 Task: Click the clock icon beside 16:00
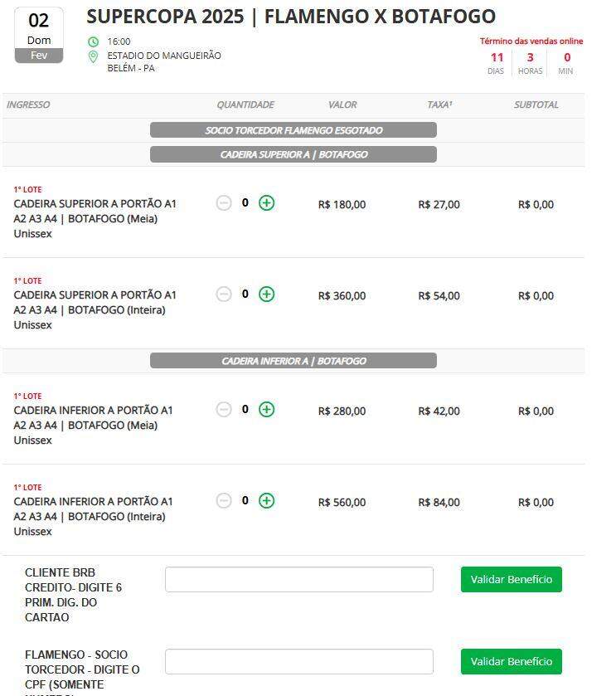coord(93,41)
